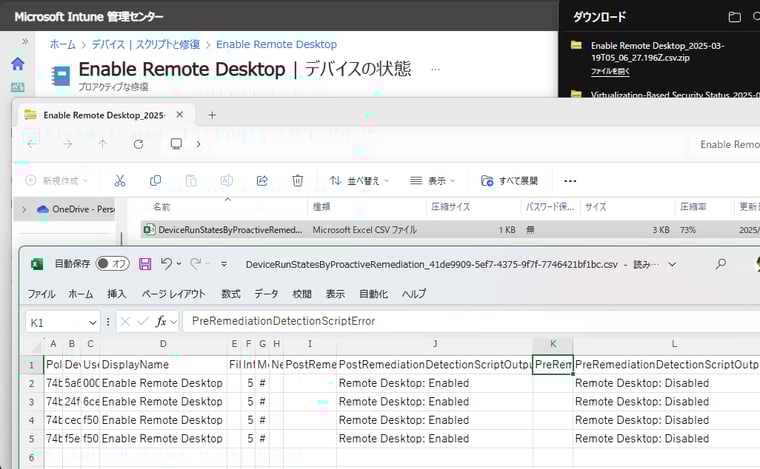This screenshot has width=760, height=469.
Task: Expand the OneDrive - Personal tree node
Action: [24, 209]
